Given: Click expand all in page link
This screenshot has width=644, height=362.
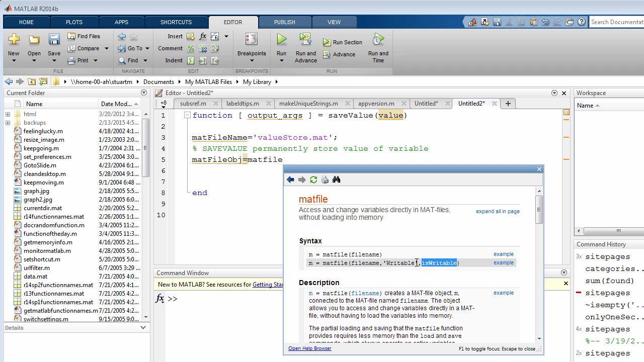Looking at the screenshot, I should coord(497,212).
